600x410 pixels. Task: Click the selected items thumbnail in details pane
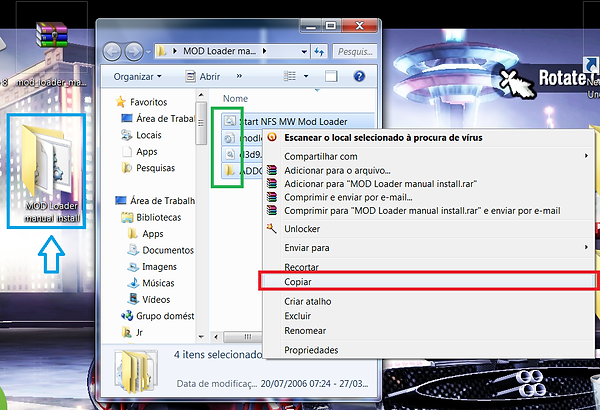pyautogui.click(x=136, y=371)
